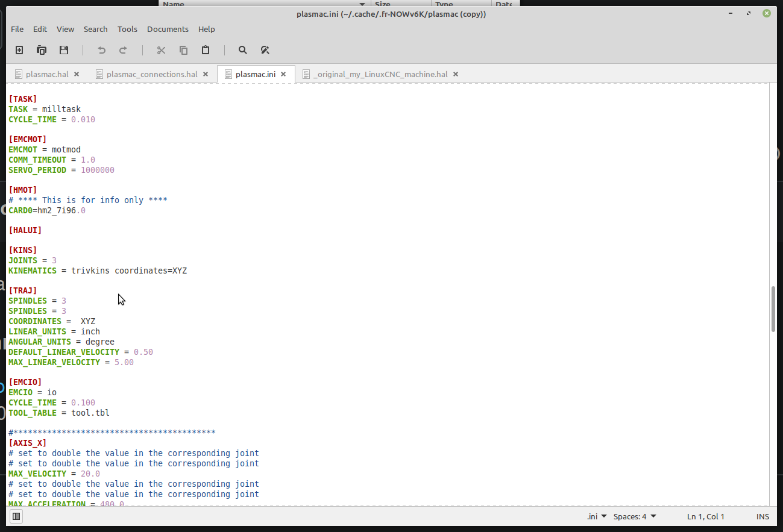
Task: Open the find and replace tool
Action: [x=265, y=50]
